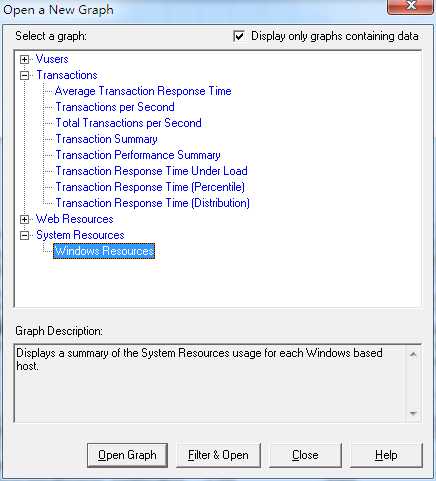Select Transaction Response Time Under Load
This screenshot has height=481, width=436.
pos(151,171)
